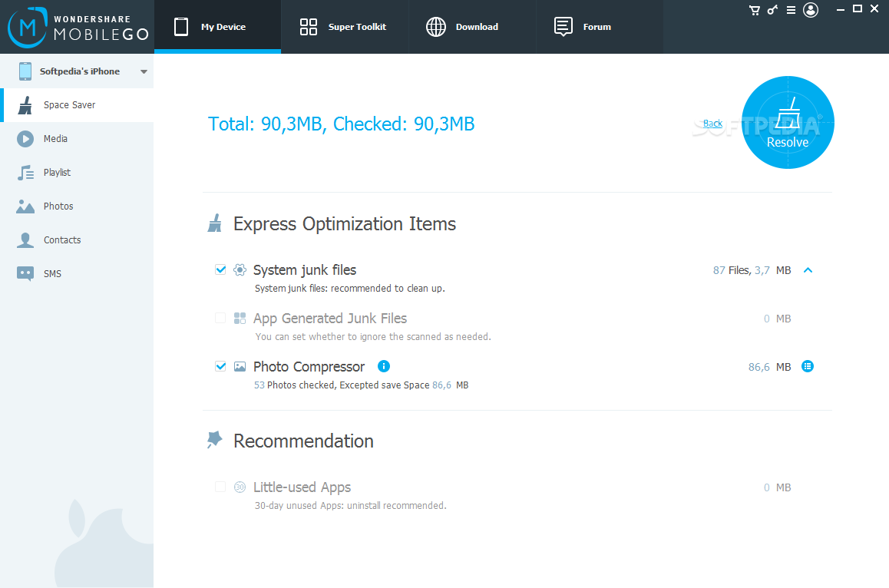Screen dimensions: 889x588
Task: Click Softpedia's iPhone device name
Action: (x=80, y=71)
